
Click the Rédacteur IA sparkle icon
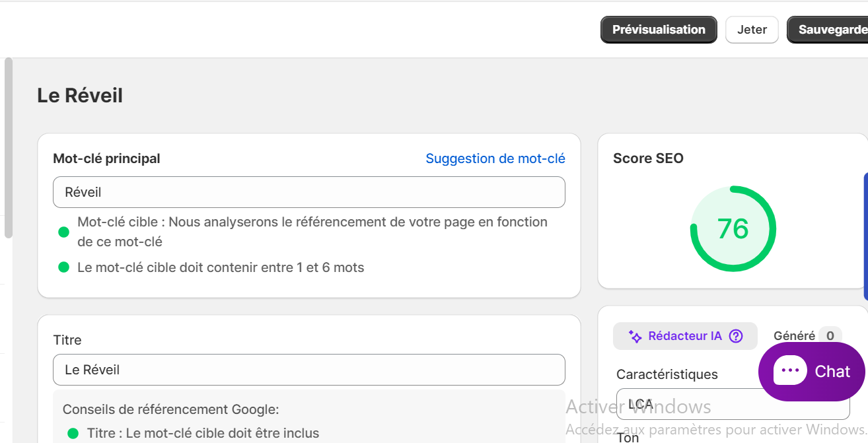(635, 337)
